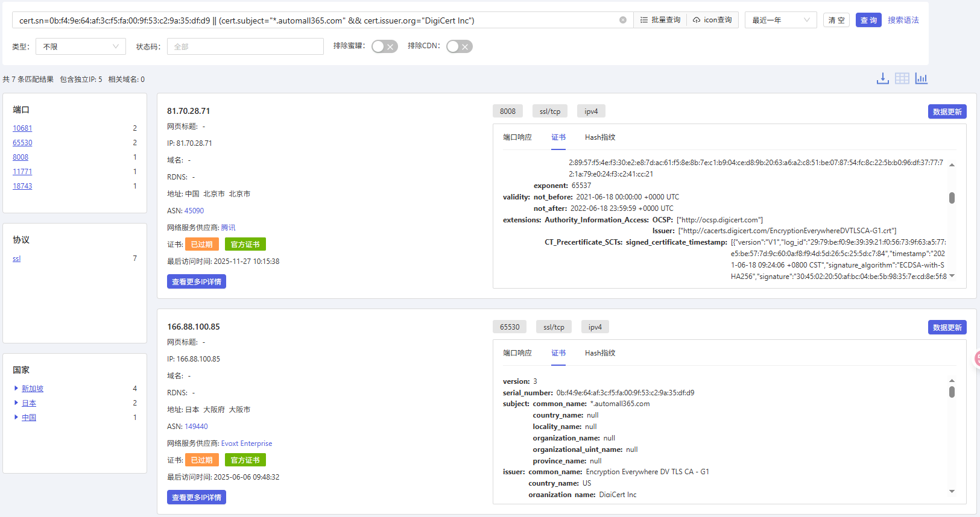Filter by port 18743
Screen dimensions: 980x517
22,186
